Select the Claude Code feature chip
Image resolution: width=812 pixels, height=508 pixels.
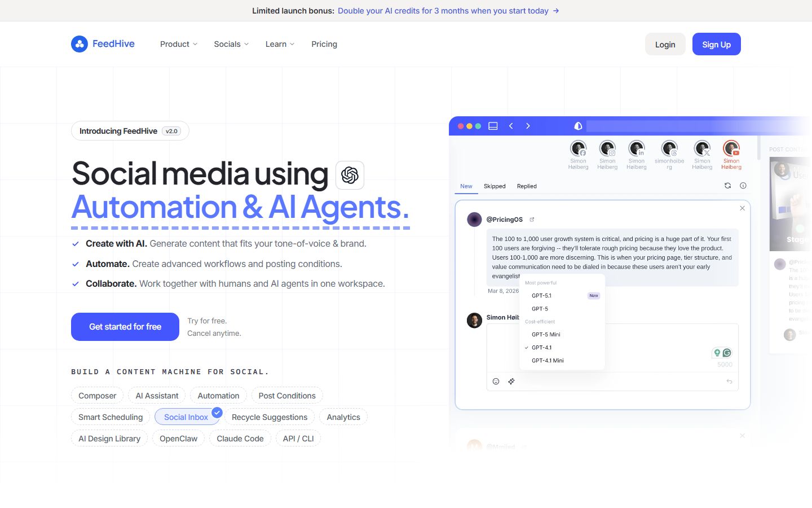(x=240, y=439)
